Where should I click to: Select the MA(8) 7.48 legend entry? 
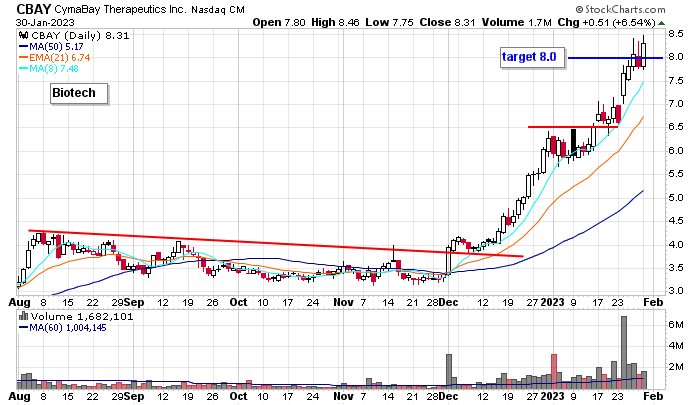coord(49,68)
